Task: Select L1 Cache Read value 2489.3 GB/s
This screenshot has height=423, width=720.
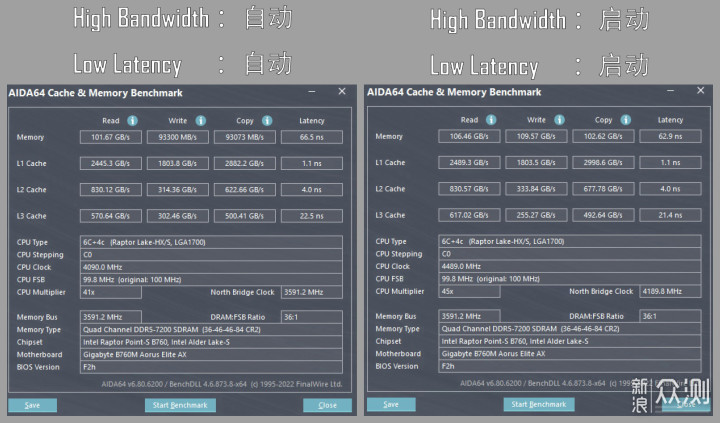Action: [469, 163]
